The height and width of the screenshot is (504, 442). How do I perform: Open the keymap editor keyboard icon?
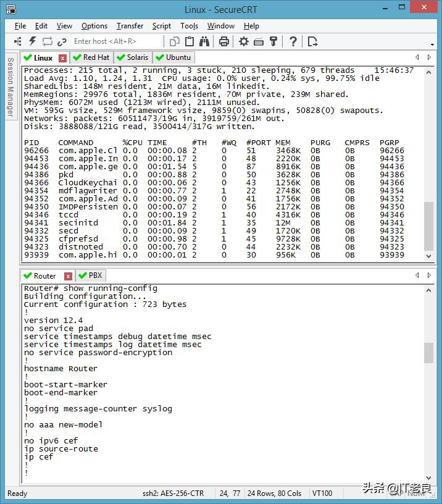click(x=259, y=41)
